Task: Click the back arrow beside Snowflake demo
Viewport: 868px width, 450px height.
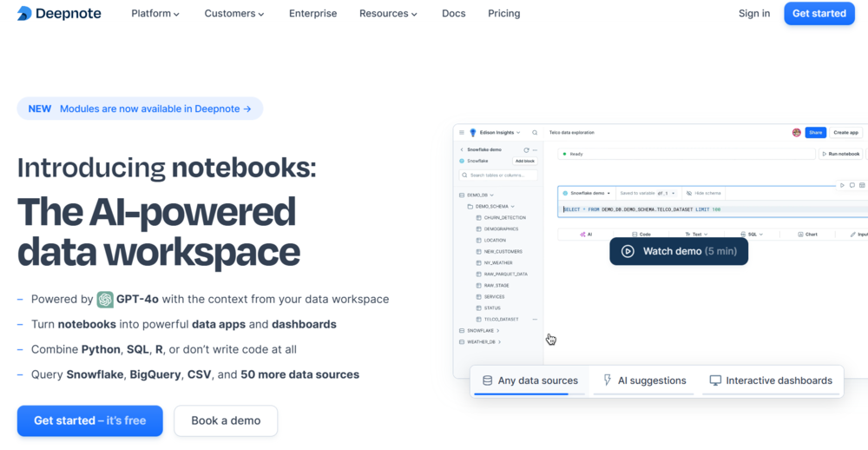Action: (462, 149)
